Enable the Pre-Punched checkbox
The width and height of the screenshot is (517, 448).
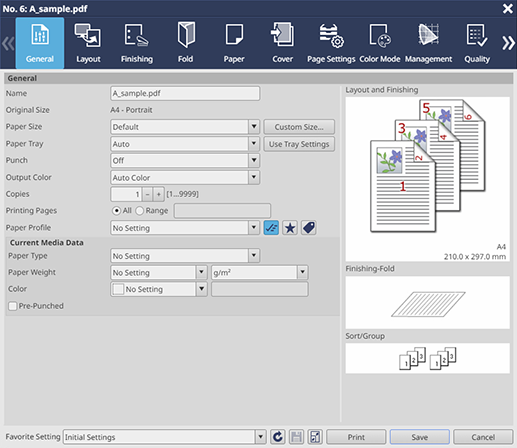pos(13,306)
